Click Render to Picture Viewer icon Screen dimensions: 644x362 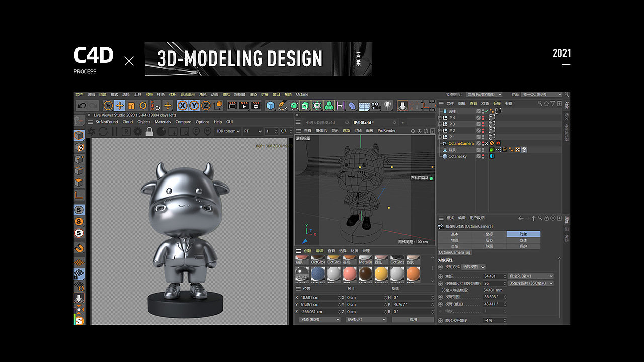click(x=244, y=106)
